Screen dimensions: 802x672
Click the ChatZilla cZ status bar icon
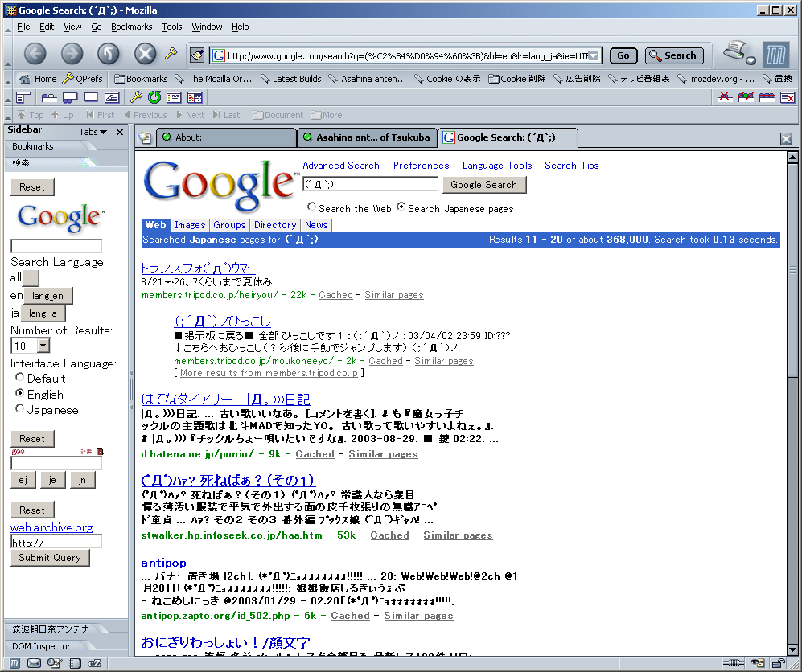(95, 663)
